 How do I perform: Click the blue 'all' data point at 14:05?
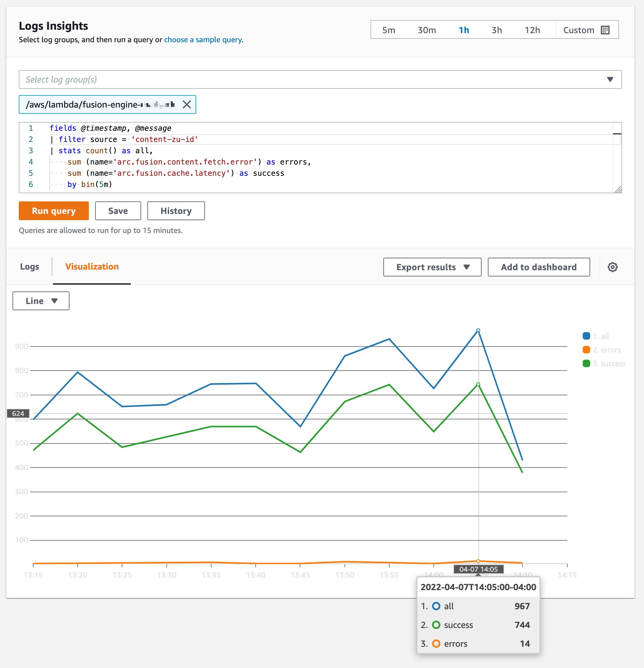click(478, 330)
